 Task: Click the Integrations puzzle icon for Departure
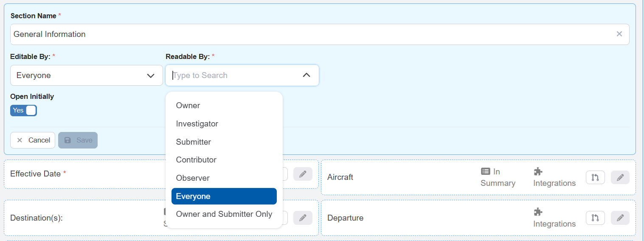(x=538, y=212)
